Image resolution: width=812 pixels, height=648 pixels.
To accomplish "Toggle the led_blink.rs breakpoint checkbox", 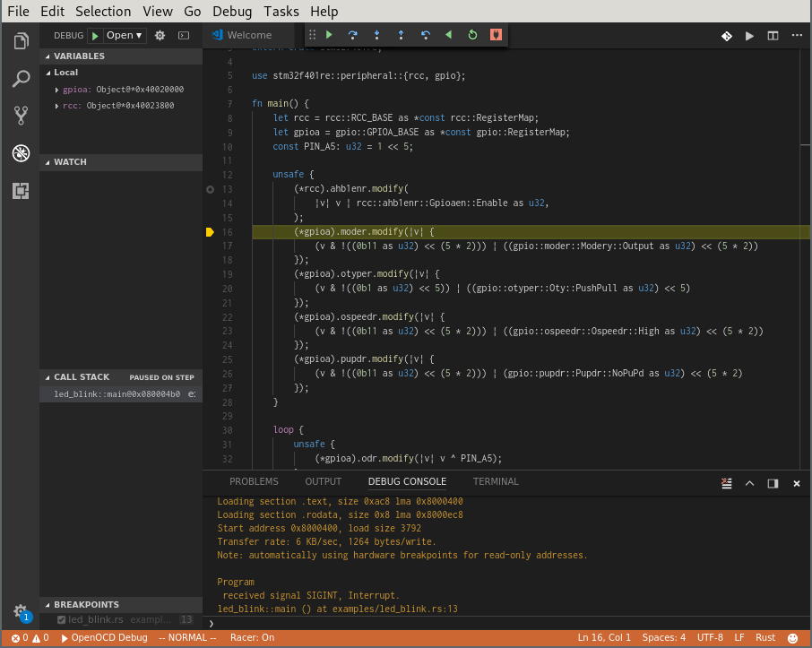I will tap(61, 620).
